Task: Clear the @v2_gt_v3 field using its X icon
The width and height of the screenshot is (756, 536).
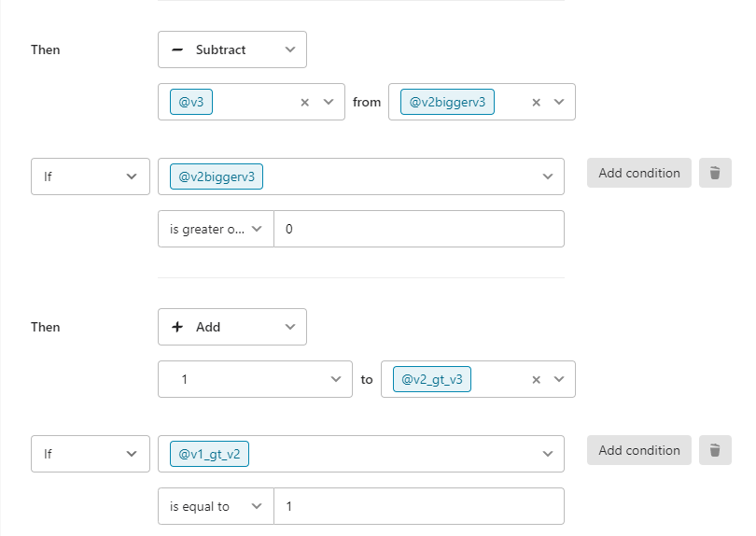Action: (536, 380)
